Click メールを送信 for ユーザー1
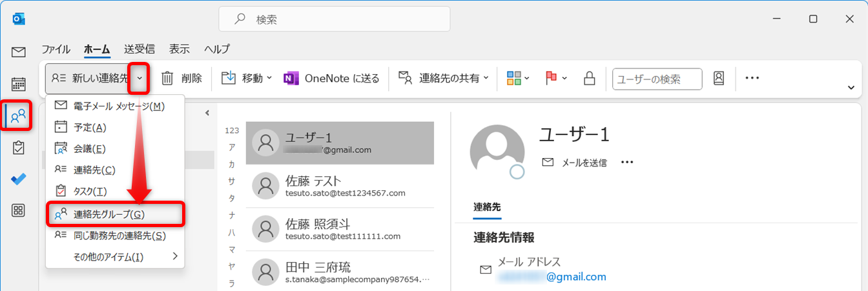 (574, 163)
